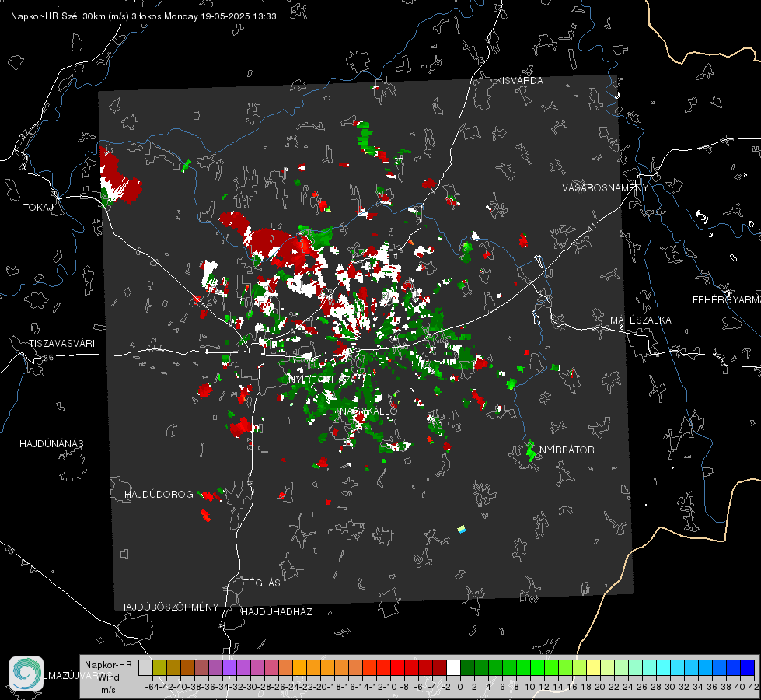Click the large red echo east of Tokaj
The height and width of the screenshot is (700, 761).
pos(119,177)
